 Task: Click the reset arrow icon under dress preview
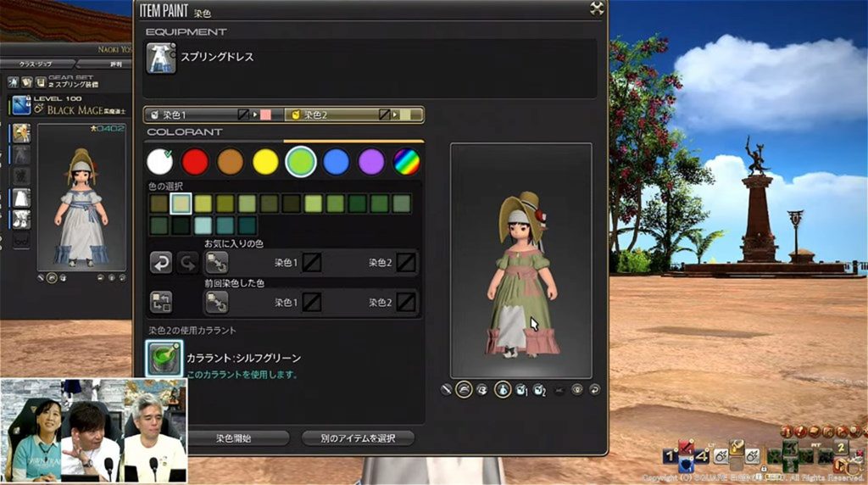tap(595, 390)
